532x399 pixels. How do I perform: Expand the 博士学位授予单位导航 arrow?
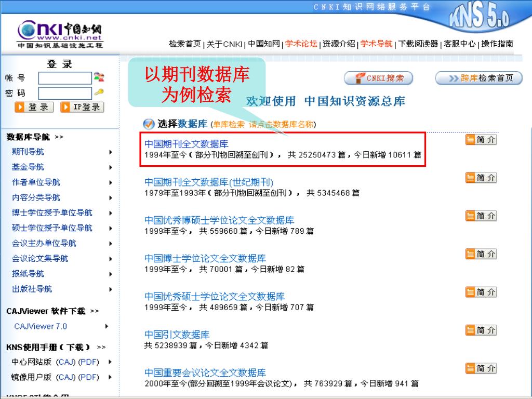pyautogui.click(x=111, y=213)
